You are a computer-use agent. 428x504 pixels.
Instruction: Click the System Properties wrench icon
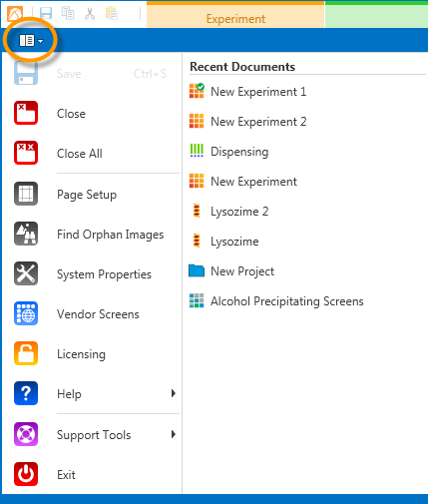[26, 273]
